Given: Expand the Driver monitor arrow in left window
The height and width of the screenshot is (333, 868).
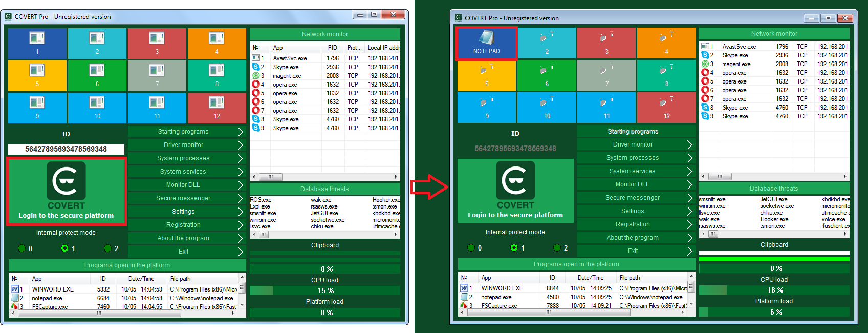Looking at the screenshot, I should [240, 145].
